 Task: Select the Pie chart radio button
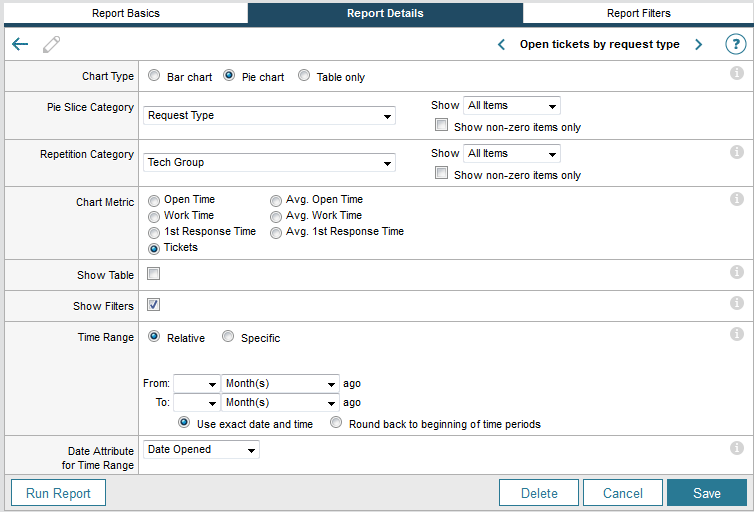point(229,75)
